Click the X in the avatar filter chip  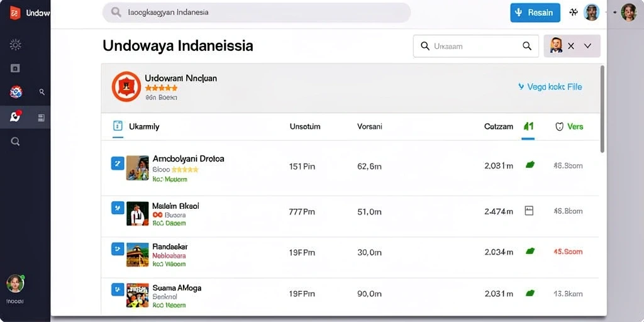coord(570,46)
